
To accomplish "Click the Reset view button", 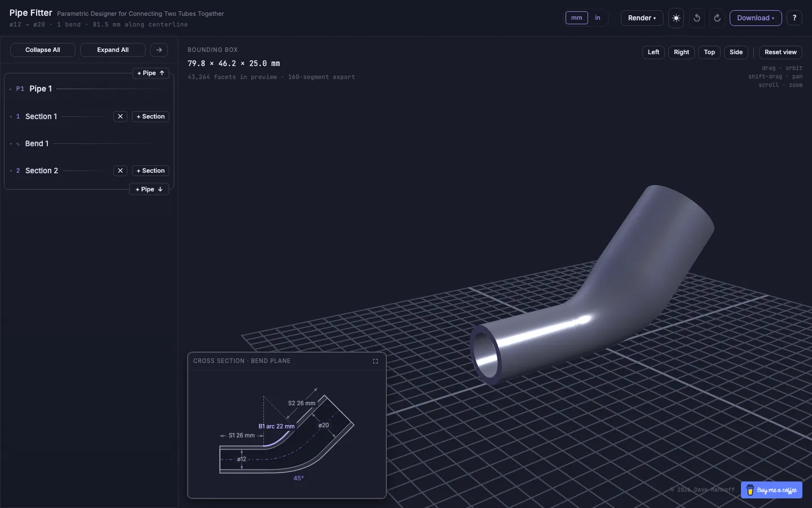I will point(780,52).
